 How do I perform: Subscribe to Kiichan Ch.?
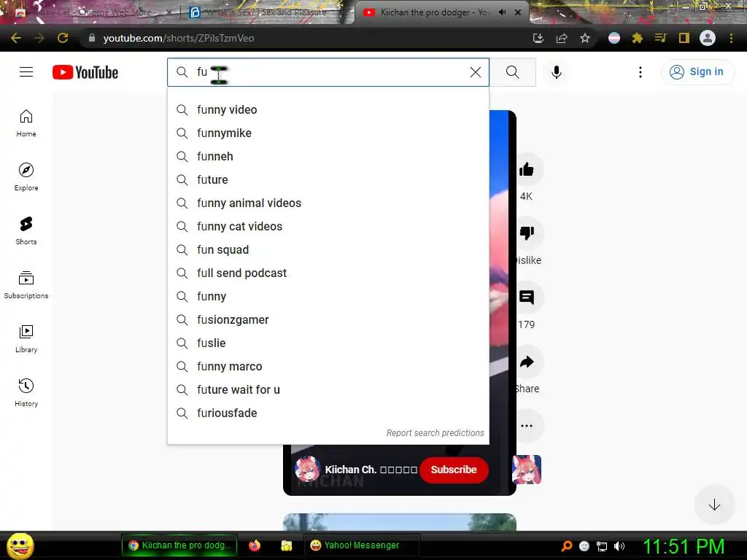tap(454, 470)
